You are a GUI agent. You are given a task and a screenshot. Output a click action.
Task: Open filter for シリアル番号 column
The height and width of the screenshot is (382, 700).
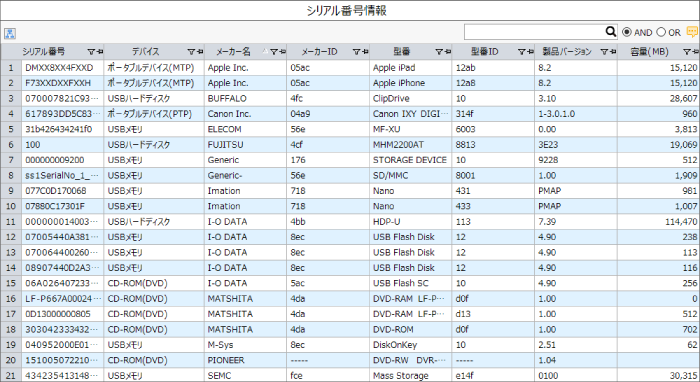tap(91, 52)
